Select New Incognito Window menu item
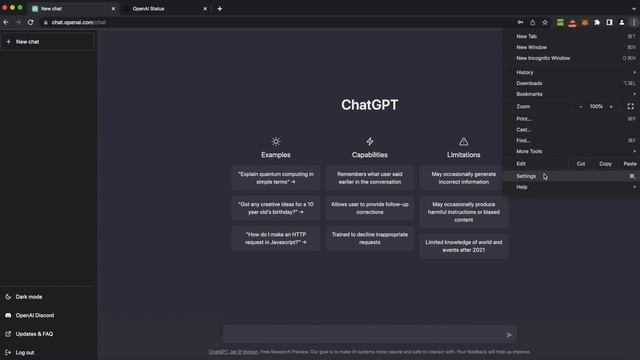Screen dimensions: 640x360 (571, 58)
